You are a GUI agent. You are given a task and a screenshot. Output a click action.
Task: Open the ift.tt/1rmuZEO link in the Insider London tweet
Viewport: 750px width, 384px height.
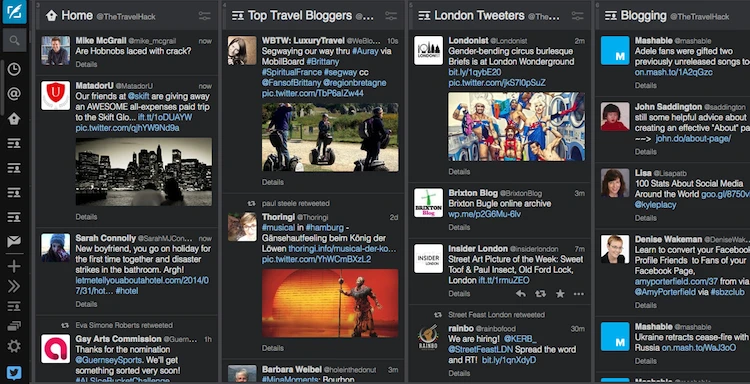pos(504,280)
